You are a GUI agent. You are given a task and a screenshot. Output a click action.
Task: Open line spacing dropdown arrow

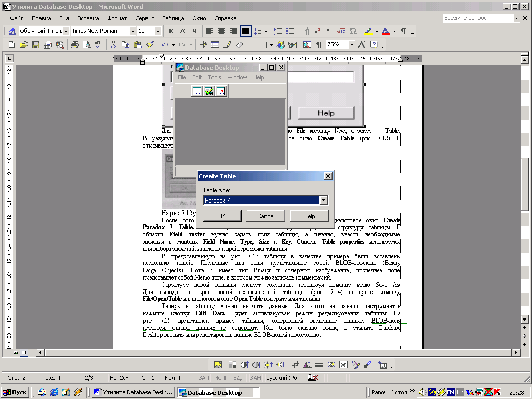pos(266,31)
